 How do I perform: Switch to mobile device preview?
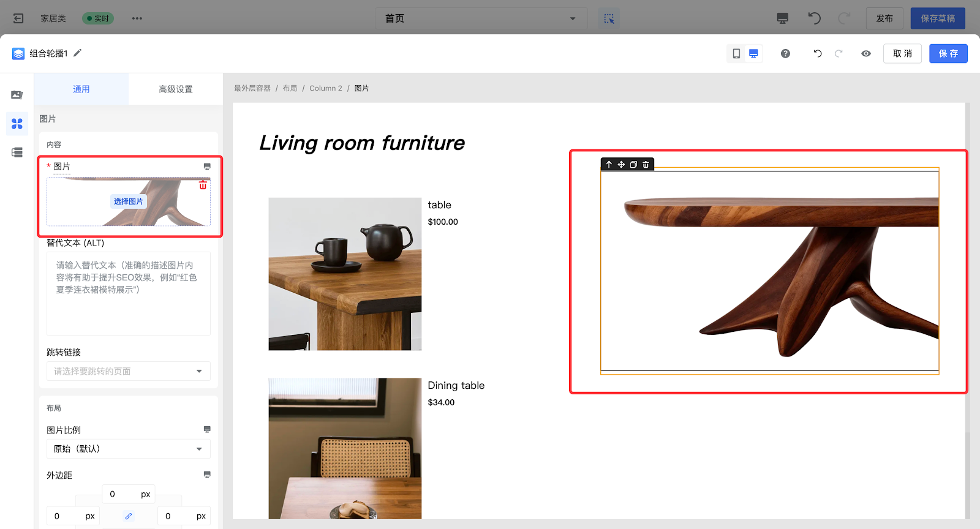[x=736, y=54]
